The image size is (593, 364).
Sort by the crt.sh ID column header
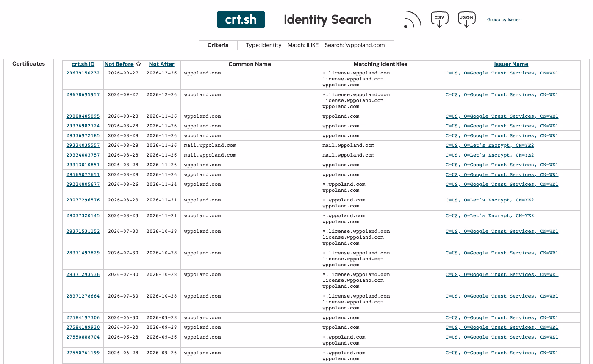pos(83,64)
